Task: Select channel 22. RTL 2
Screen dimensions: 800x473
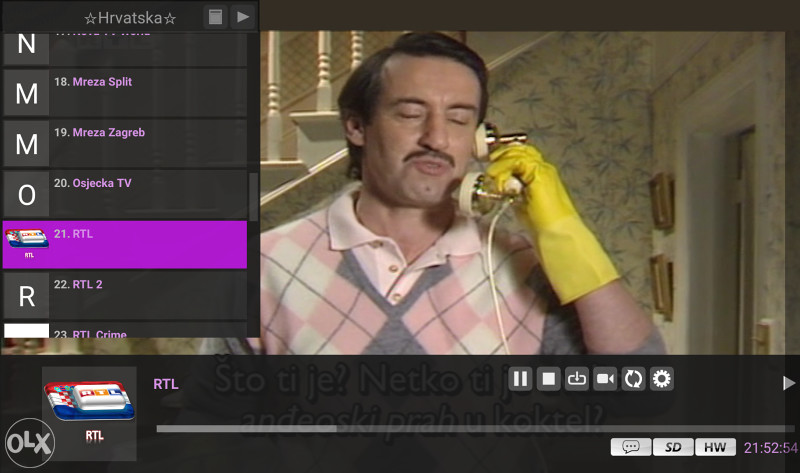Action: [125, 295]
